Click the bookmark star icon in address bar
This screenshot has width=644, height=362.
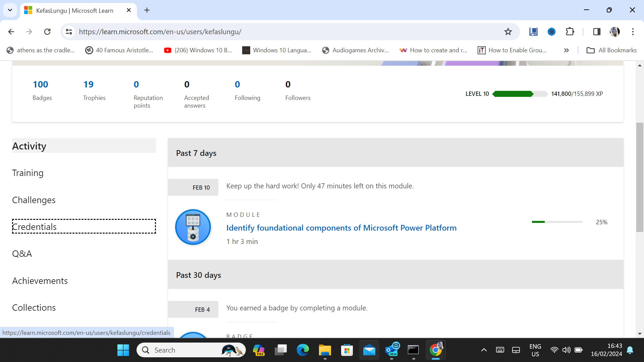[x=508, y=32]
